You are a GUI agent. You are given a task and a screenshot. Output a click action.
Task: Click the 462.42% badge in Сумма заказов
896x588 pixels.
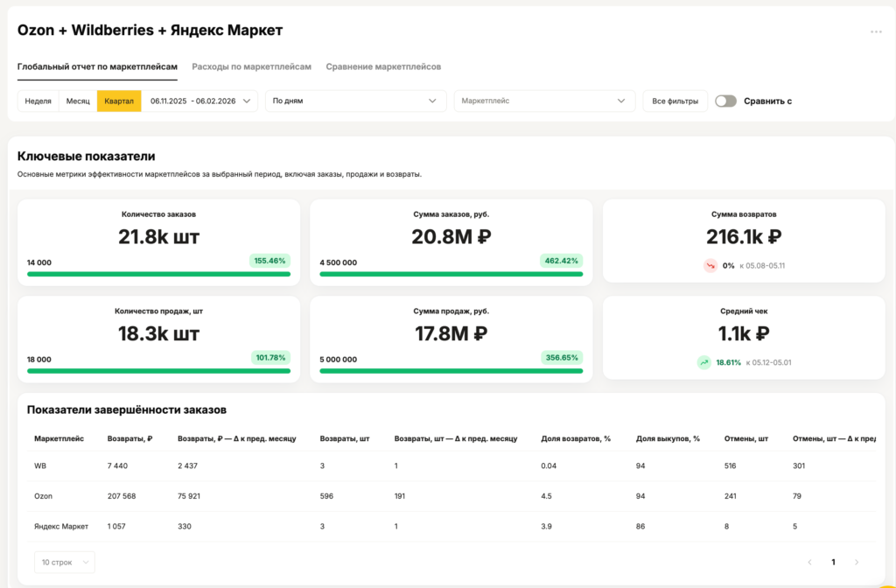pos(562,261)
